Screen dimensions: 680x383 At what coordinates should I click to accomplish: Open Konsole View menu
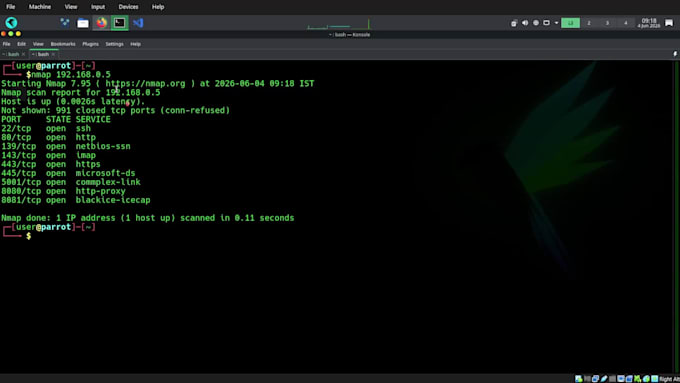pos(38,44)
